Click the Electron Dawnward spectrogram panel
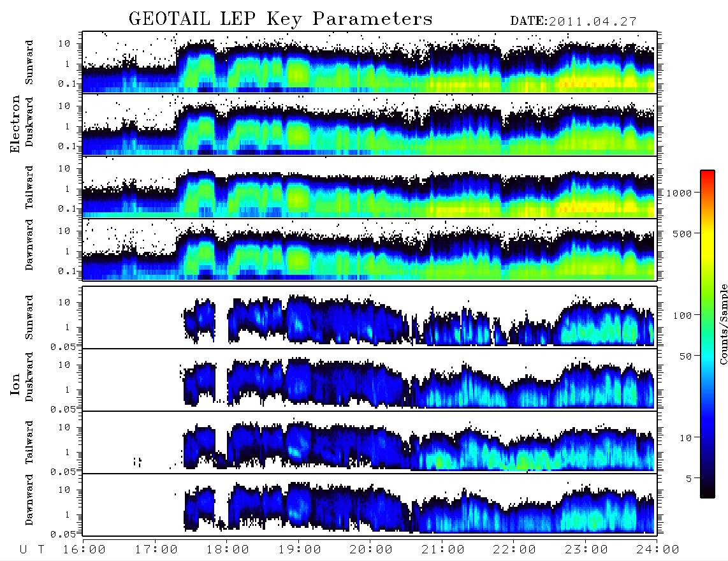The width and height of the screenshot is (728, 561). click(x=370, y=249)
